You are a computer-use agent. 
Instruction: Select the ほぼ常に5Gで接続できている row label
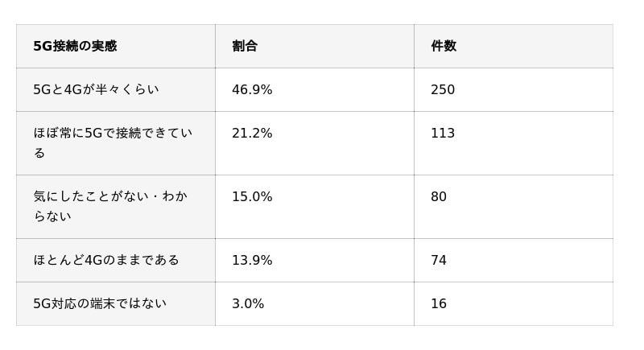(113, 142)
